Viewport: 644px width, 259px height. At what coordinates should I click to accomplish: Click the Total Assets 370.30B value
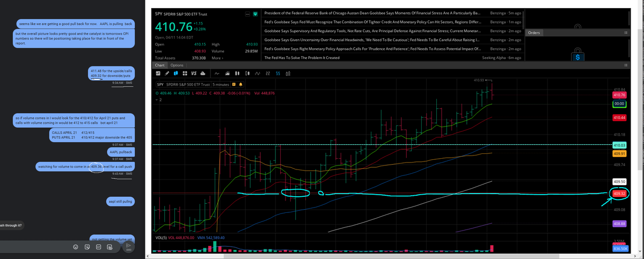click(199, 57)
